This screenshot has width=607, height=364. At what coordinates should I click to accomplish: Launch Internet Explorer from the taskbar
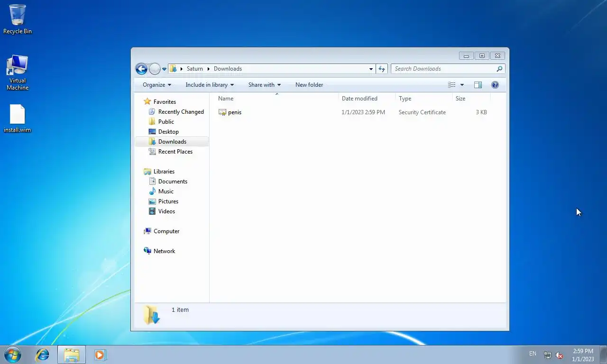[x=43, y=355]
